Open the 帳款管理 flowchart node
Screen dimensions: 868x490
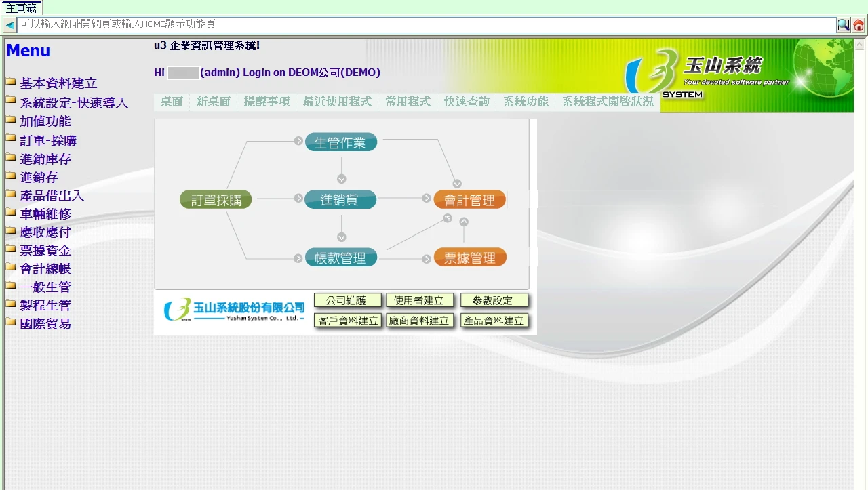pyautogui.click(x=340, y=258)
